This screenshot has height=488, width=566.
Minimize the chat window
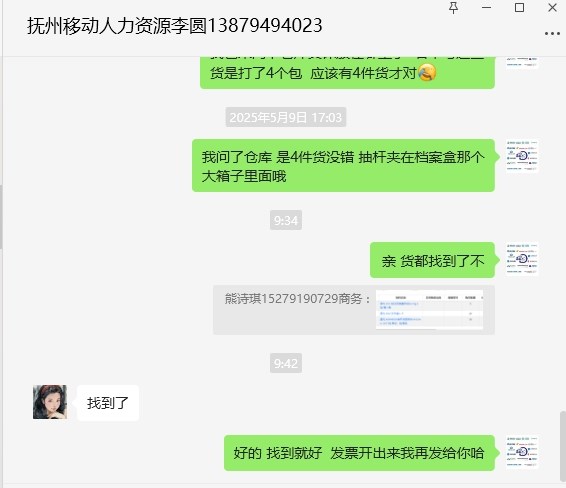tap(486, 8)
